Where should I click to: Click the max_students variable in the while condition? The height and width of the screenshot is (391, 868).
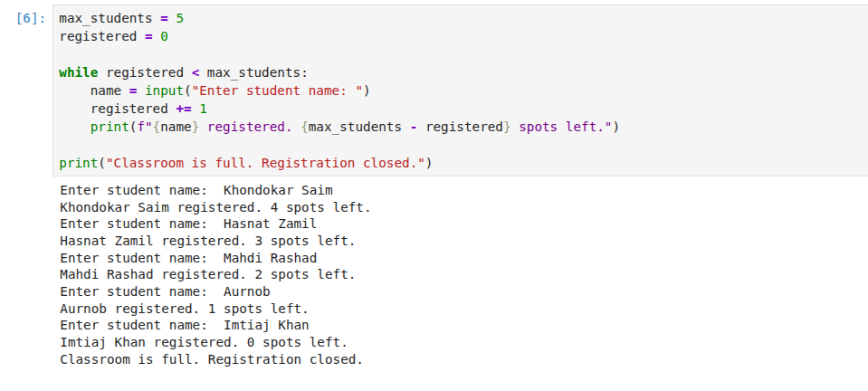click(253, 72)
